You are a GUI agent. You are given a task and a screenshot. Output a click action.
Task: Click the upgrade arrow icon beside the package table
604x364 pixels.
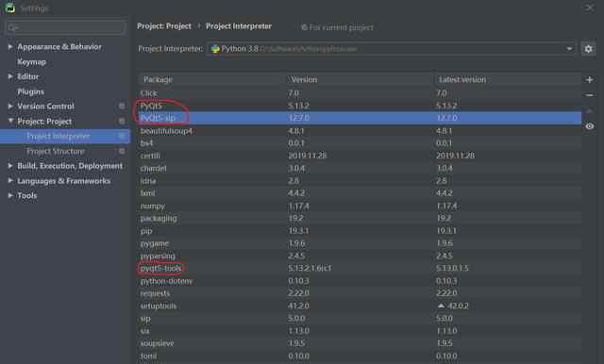tap(589, 111)
